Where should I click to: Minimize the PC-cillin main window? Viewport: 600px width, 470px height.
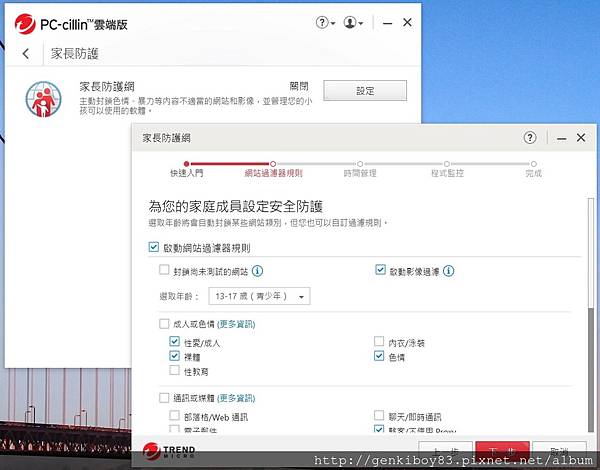pyautogui.click(x=387, y=23)
